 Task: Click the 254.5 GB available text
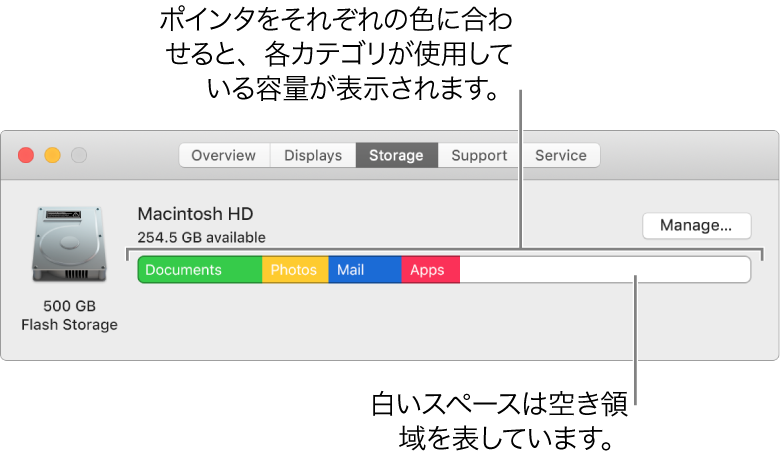201,237
